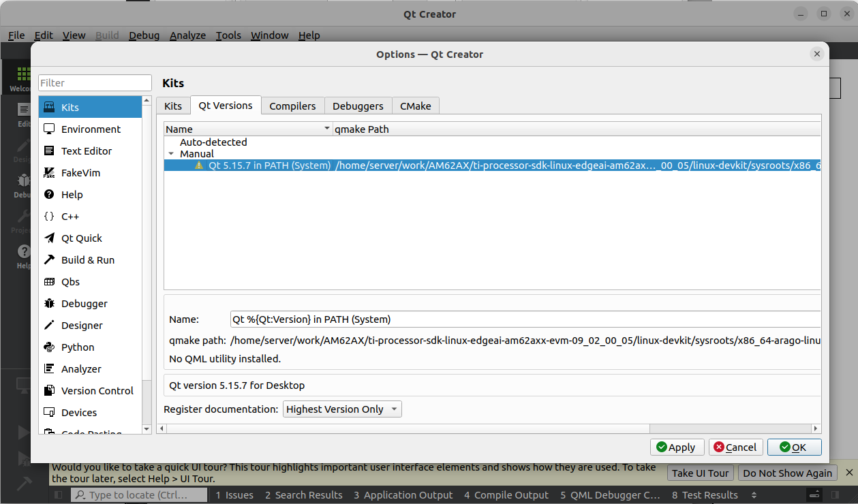This screenshot has height=504, width=858.
Task: Open the Edit menu
Action: pos(44,35)
